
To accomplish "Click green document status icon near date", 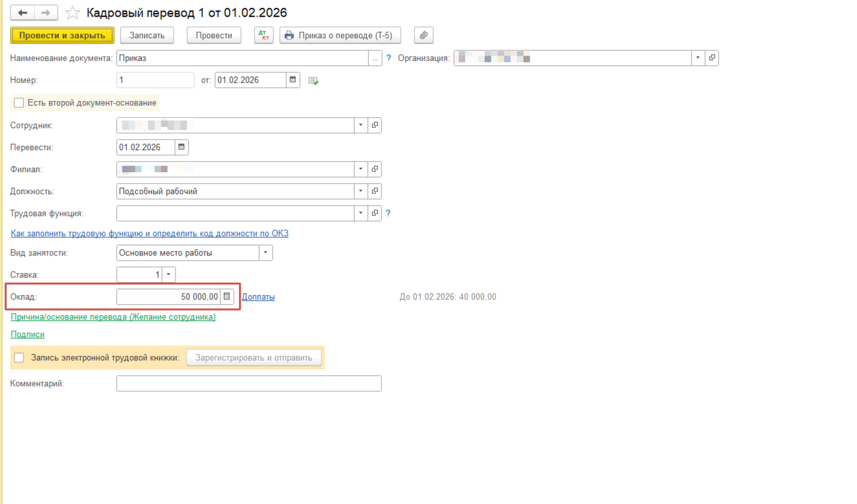I will [x=313, y=81].
